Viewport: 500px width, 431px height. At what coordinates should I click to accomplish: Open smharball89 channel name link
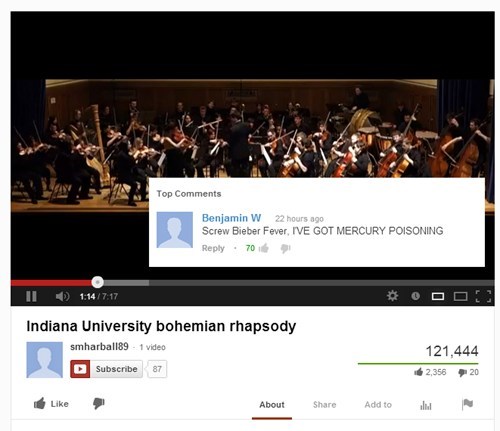(x=99, y=347)
